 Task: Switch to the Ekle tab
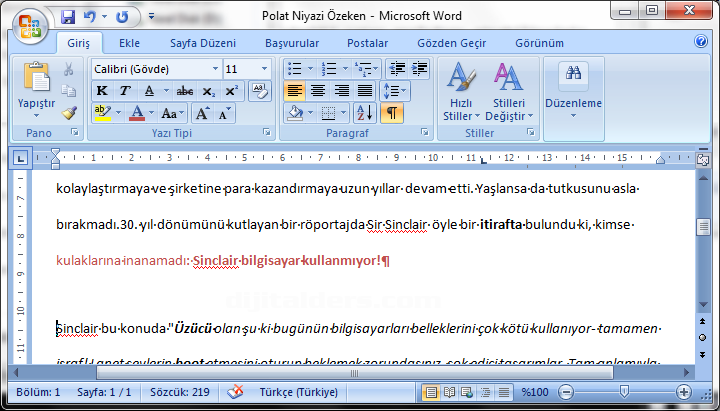(x=129, y=43)
